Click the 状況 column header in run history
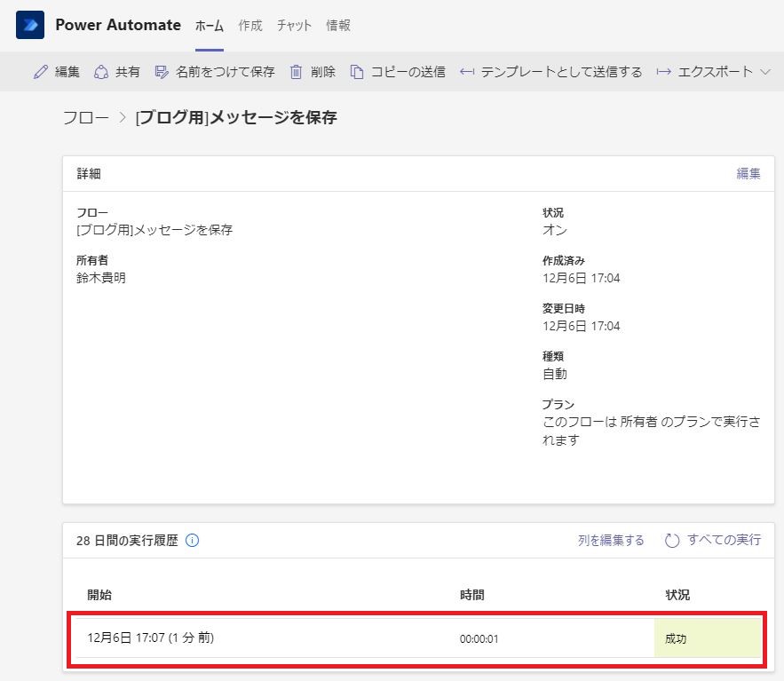Screen dimensions: 784x681 click(677, 595)
